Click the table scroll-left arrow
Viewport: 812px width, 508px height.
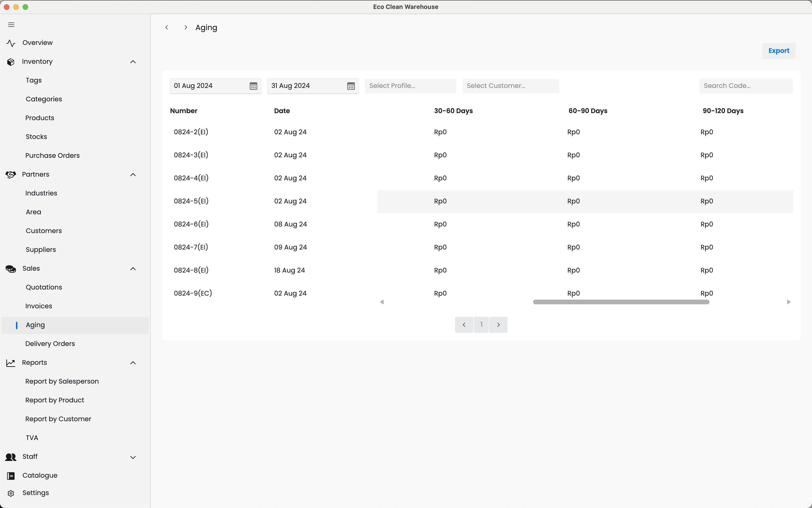click(x=382, y=302)
